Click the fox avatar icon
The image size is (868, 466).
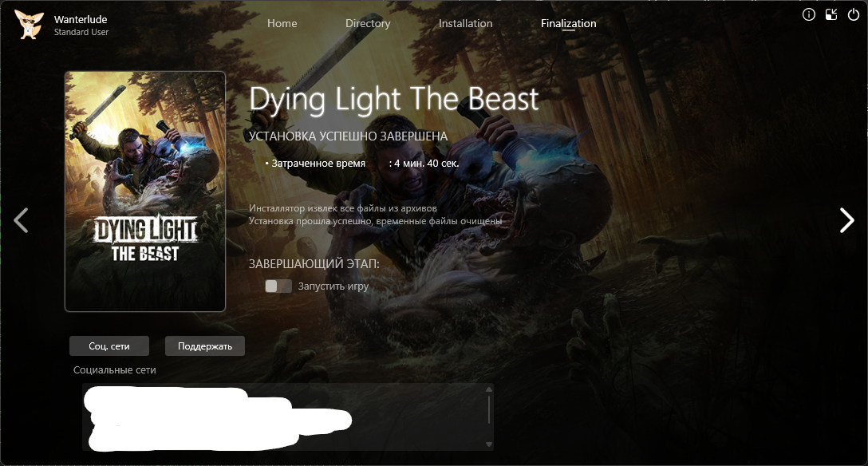click(x=30, y=25)
